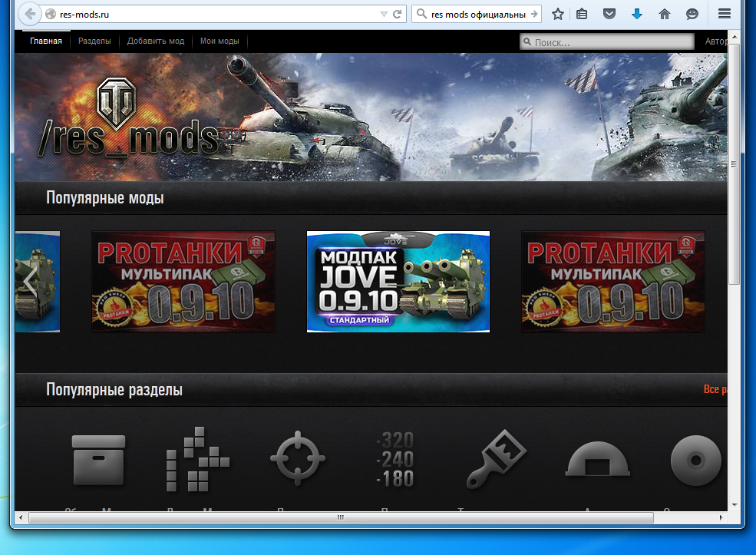Click the browser search field
This screenshot has width=756, height=555.
click(478, 15)
